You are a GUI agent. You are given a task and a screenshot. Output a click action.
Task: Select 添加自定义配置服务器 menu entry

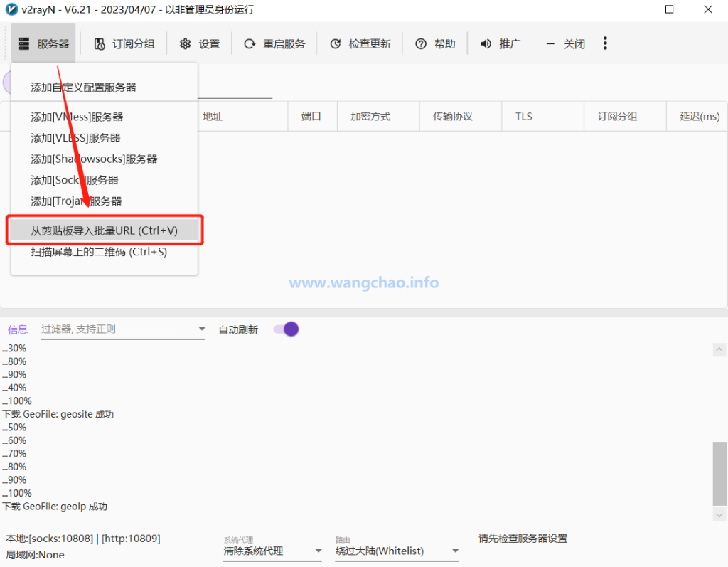pos(105,88)
